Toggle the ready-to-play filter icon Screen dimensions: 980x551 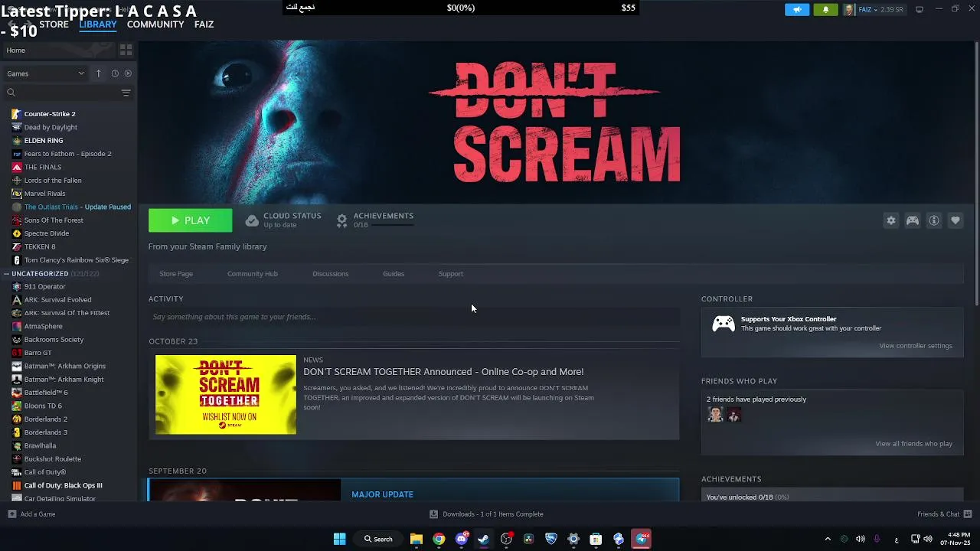coord(128,73)
